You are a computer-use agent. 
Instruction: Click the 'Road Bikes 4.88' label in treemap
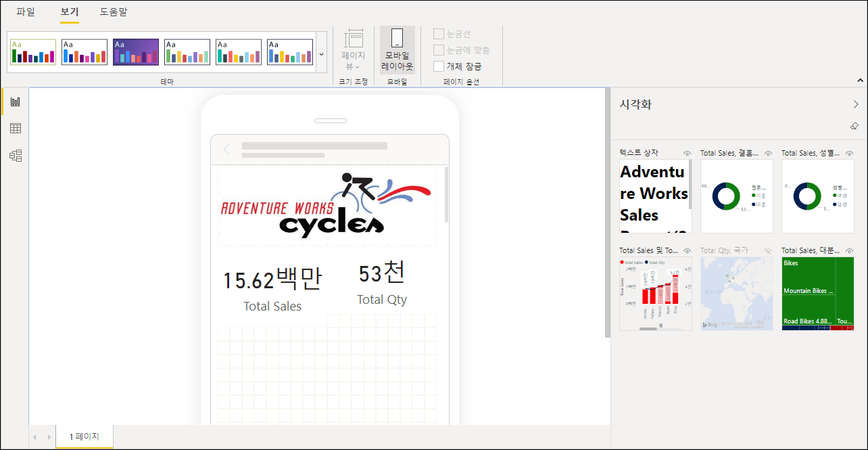tap(806, 321)
